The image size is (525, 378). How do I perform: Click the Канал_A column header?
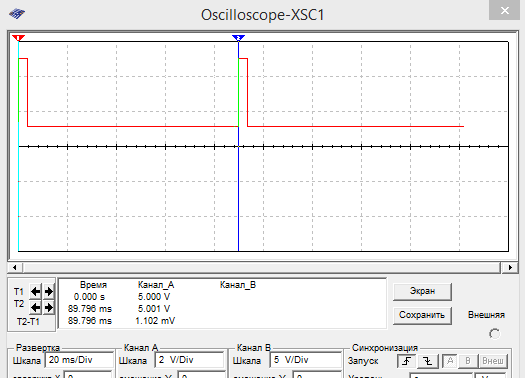click(156, 285)
